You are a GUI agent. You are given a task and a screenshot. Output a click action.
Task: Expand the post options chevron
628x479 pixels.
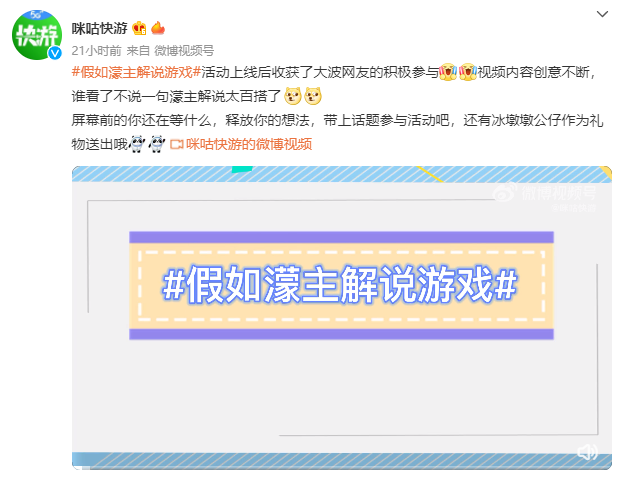pos(602,14)
